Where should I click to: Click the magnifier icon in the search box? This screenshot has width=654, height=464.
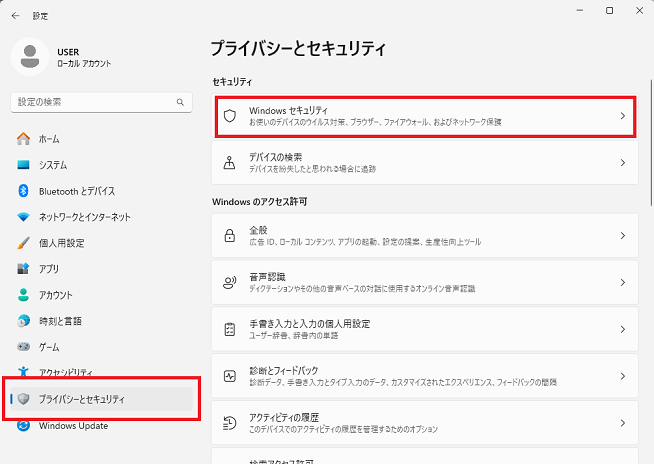point(180,102)
